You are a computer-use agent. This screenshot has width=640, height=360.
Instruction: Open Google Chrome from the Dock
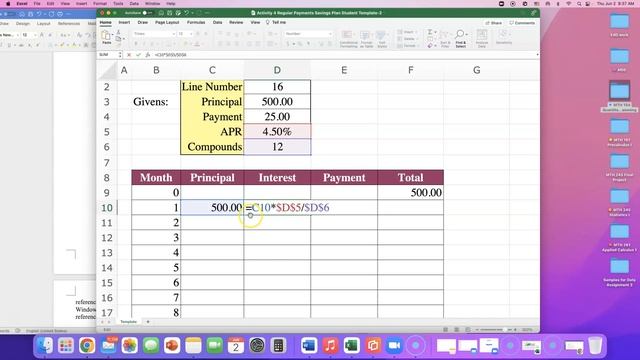[87, 346]
